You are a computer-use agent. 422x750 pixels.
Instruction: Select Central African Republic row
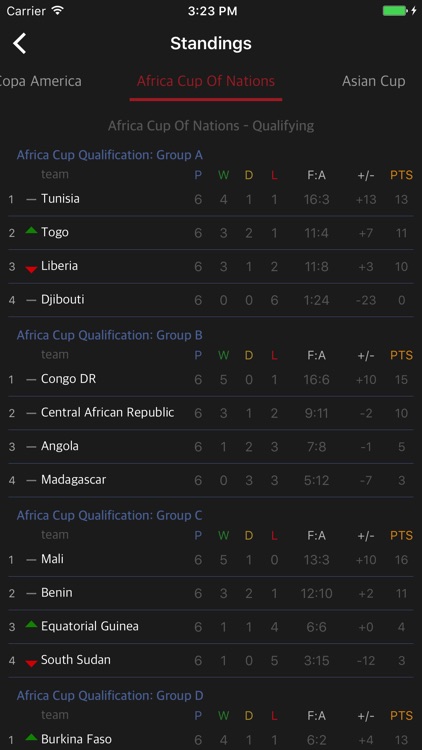pyautogui.click(x=211, y=413)
